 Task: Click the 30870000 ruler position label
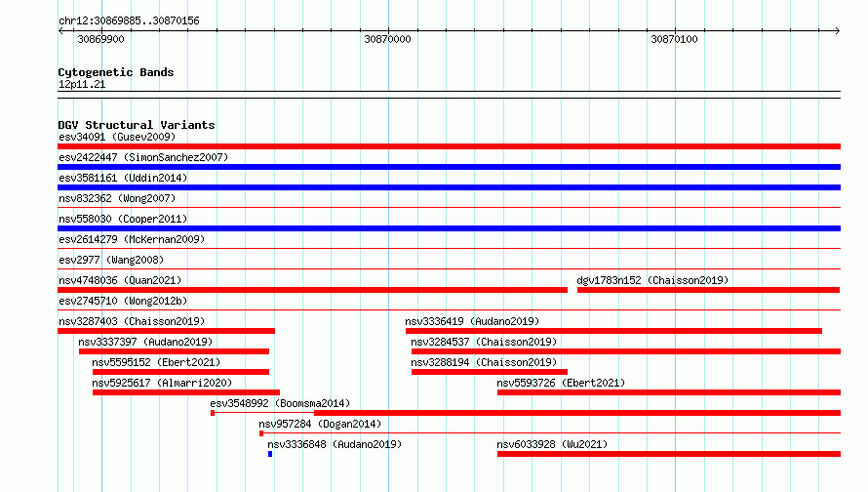[x=387, y=39]
